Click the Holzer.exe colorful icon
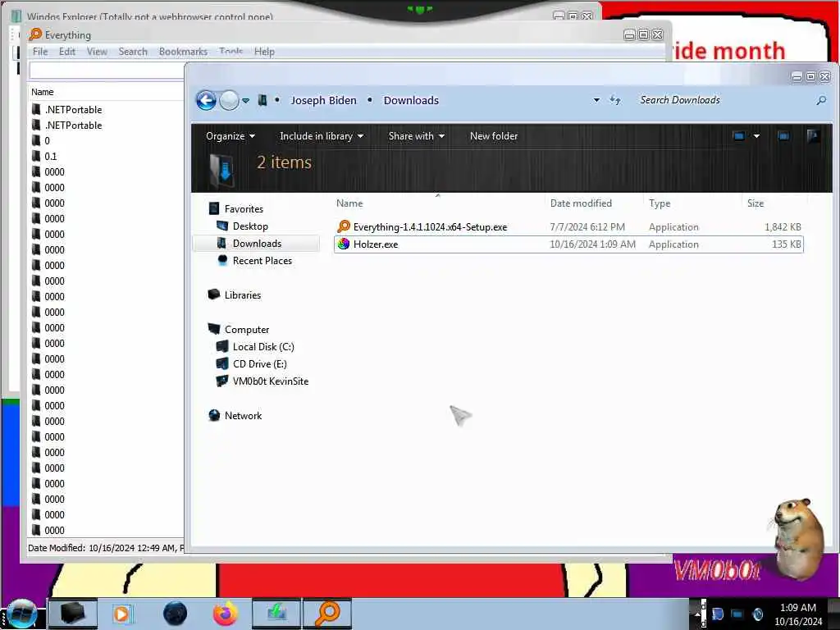The height and width of the screenshot is (630, 840). [344, 244]
